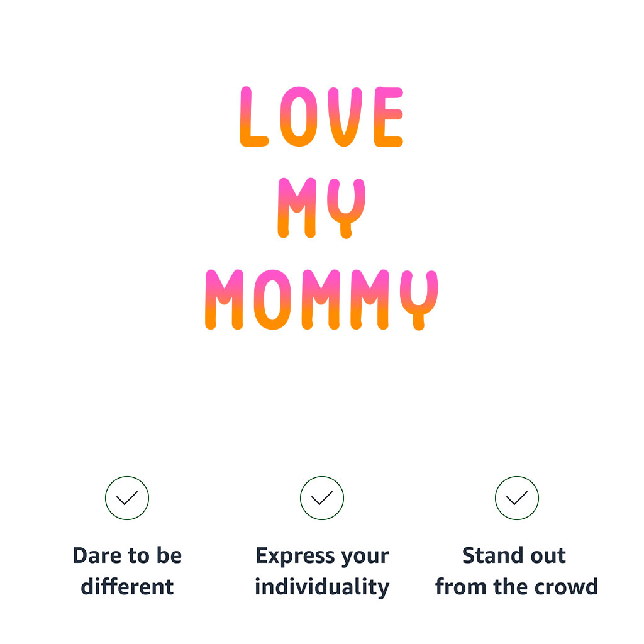
Task: Click the gradient word "LOVE"
Action: pos(321,117)
